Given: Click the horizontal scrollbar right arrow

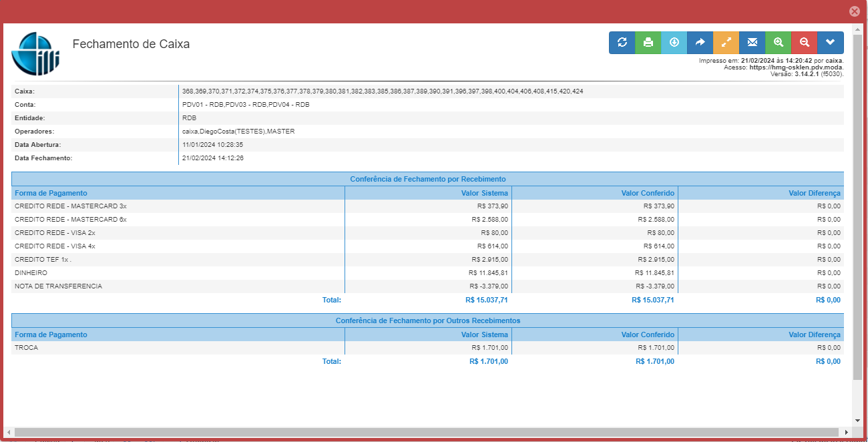Looking at the screenshot, I should pos(848,433).
